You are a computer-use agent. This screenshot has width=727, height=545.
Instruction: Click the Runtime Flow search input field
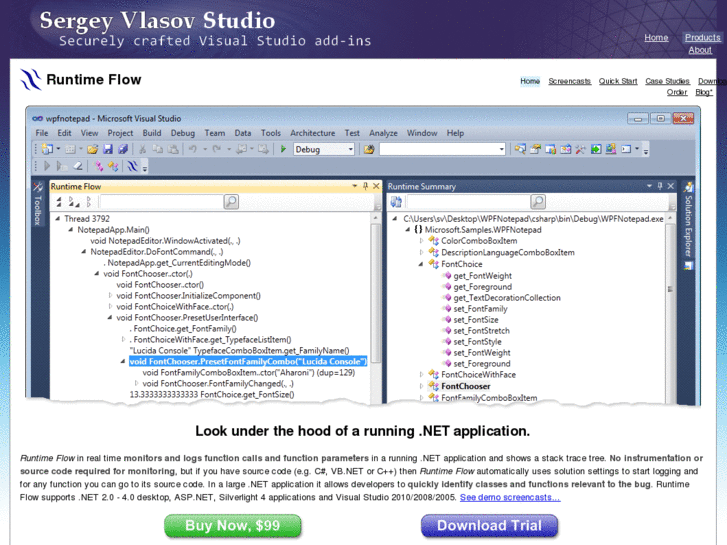[x=160, y=202]
